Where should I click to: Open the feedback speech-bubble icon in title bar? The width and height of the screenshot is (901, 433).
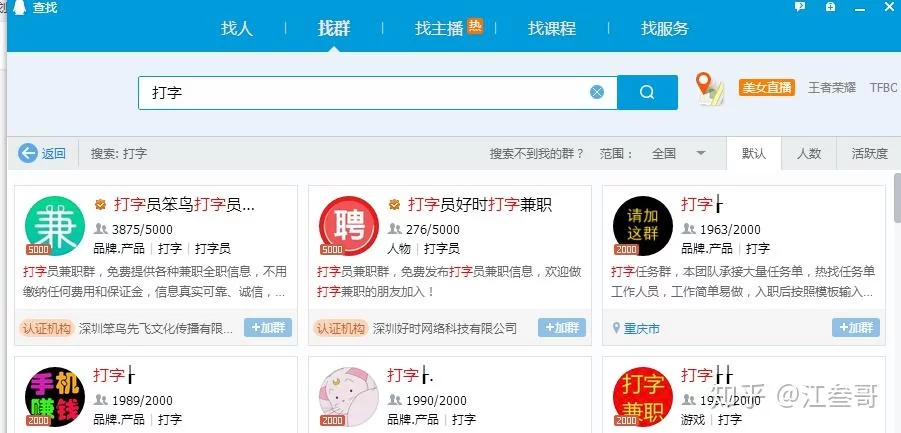(800, 7)
